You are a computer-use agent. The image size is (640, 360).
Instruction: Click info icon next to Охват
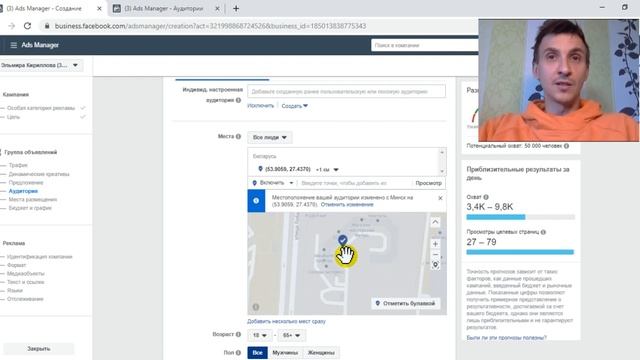click(486, 197)
